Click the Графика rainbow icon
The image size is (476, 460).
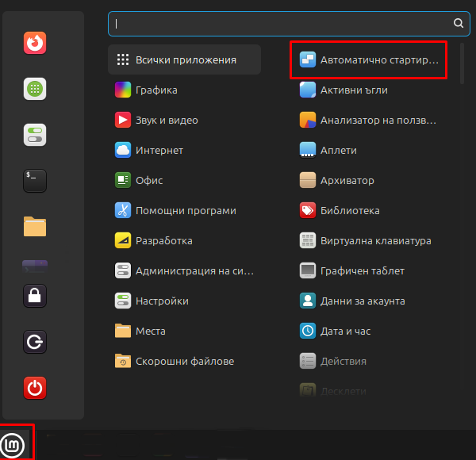[x=123, y=90]
